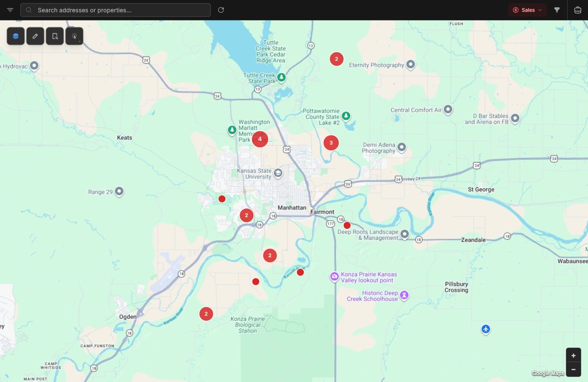Screen dimensions: 588x382
Task: Click the magnifier icon in search bar
Action: (x=29, y=10)
